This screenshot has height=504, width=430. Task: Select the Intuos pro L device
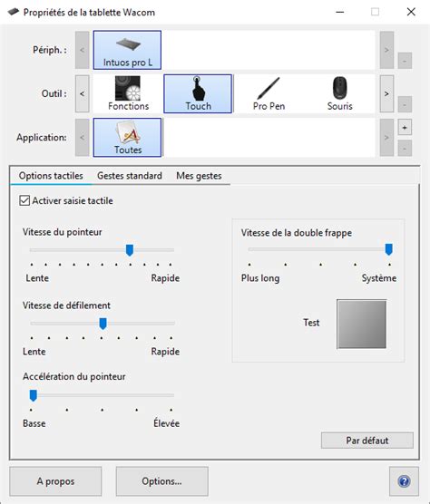click(127, 50)
